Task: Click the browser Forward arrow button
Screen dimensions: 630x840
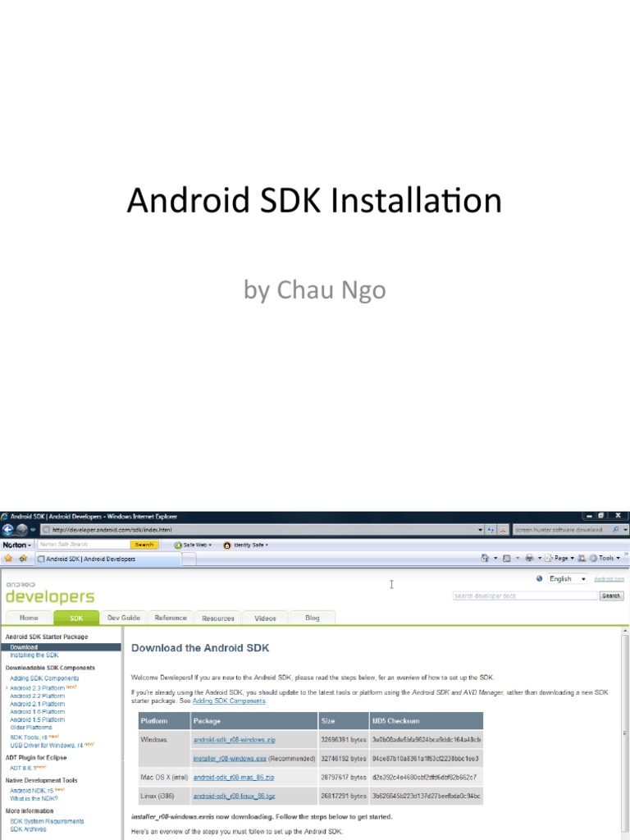Action: [22, 530]
